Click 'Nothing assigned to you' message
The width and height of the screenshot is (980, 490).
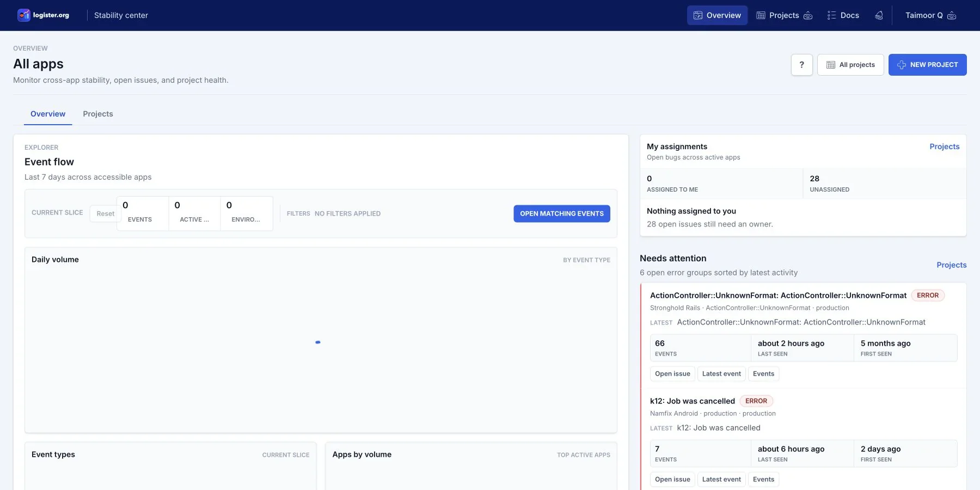coord(691,211)
